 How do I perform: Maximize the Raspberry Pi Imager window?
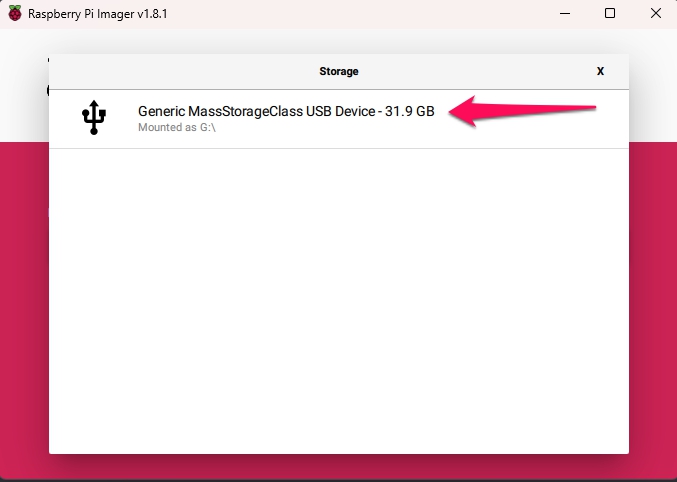[x=609, y=14]
